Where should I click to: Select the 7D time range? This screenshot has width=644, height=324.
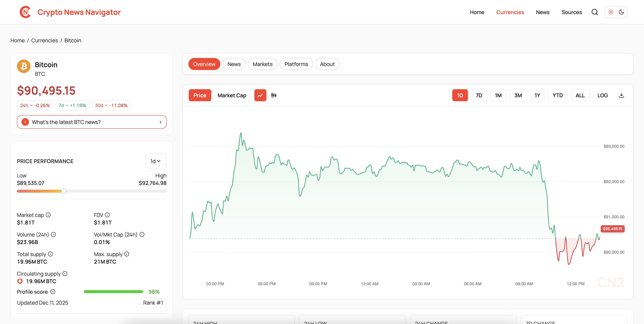click(479, 95)
